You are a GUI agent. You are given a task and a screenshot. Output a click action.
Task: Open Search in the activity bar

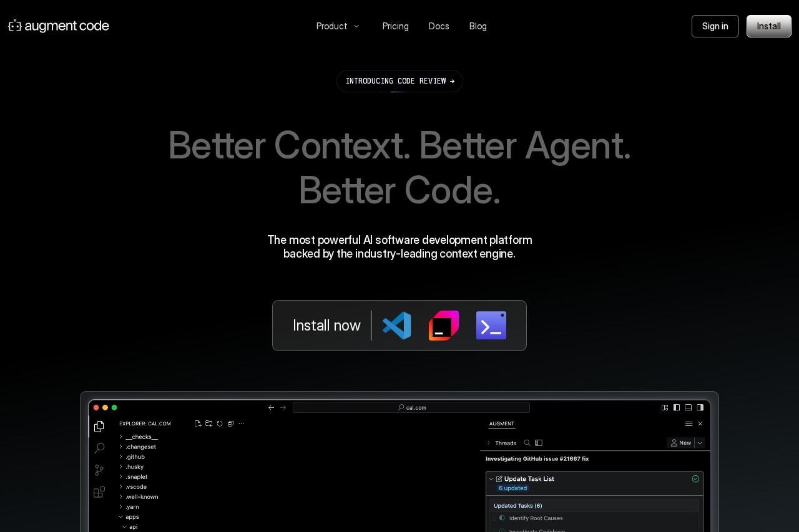click(99, 448)
